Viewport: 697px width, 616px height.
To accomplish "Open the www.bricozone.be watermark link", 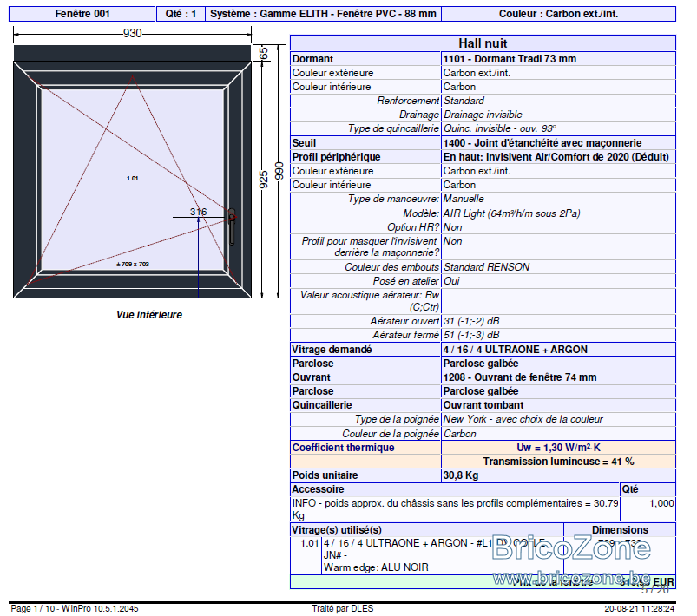I will pyautogui.click(x=572, y=579).
